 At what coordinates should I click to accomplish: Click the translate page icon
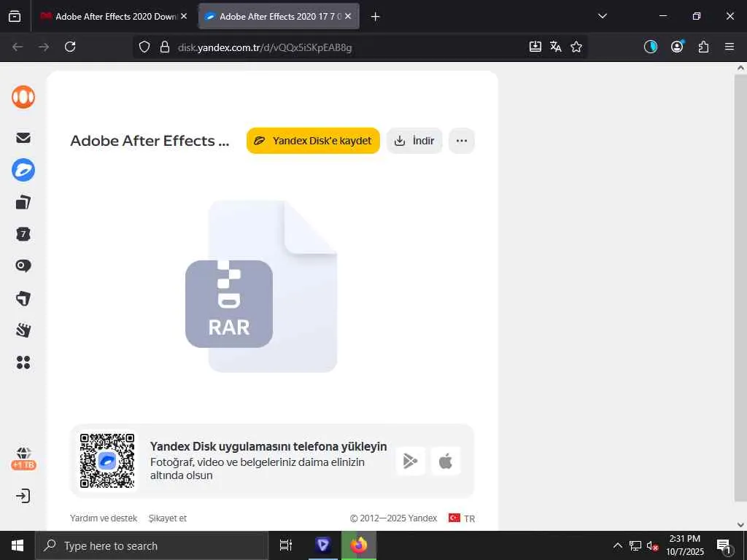click(x=555, y=47)
